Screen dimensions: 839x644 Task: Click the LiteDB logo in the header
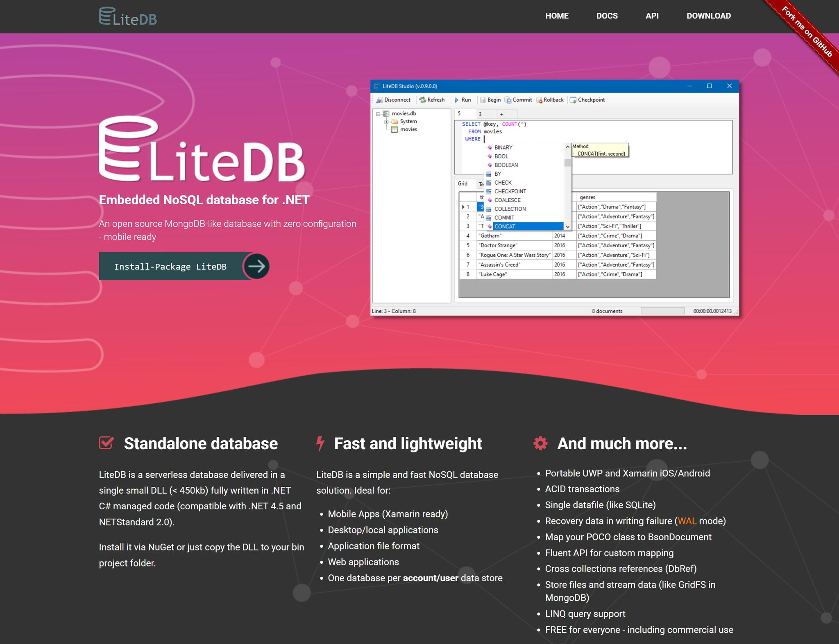pos(128,16)
